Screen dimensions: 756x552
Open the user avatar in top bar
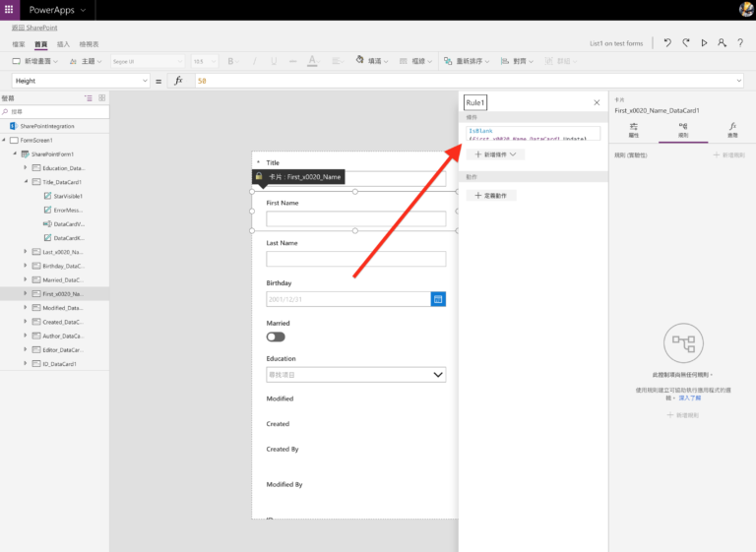click(746, 10)
